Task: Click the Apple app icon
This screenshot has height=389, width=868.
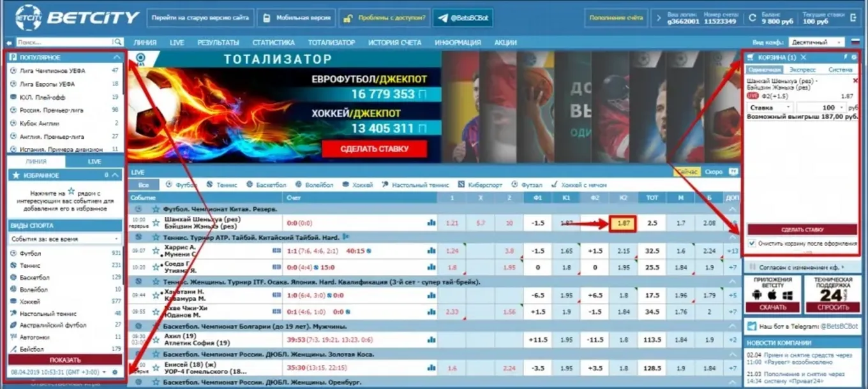Action: 772,295
